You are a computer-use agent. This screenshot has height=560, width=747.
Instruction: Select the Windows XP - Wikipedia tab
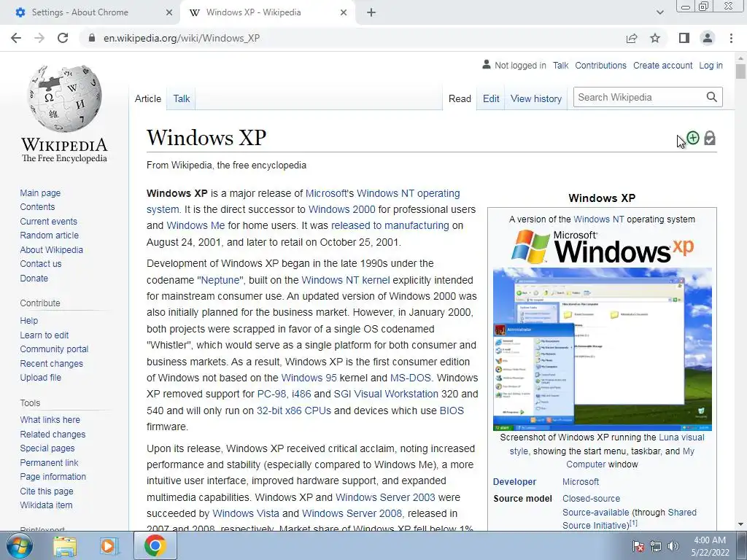point(253,12)
